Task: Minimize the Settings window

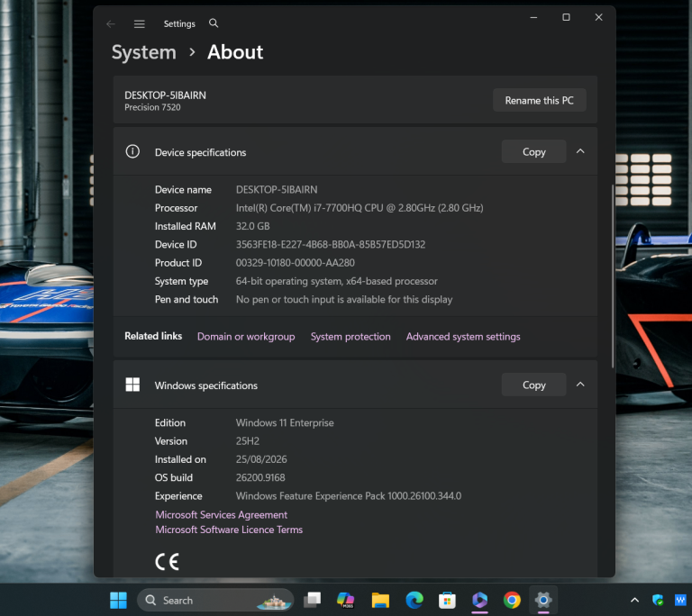Action: click(533, 17)
